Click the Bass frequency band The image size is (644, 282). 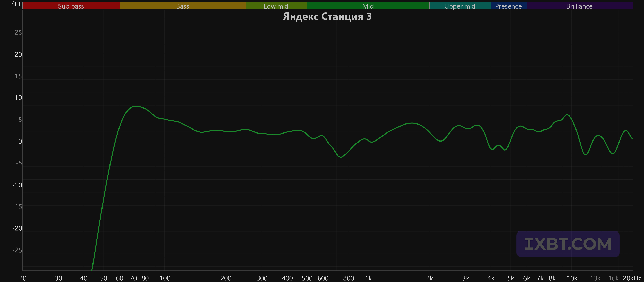click(183, 6)
